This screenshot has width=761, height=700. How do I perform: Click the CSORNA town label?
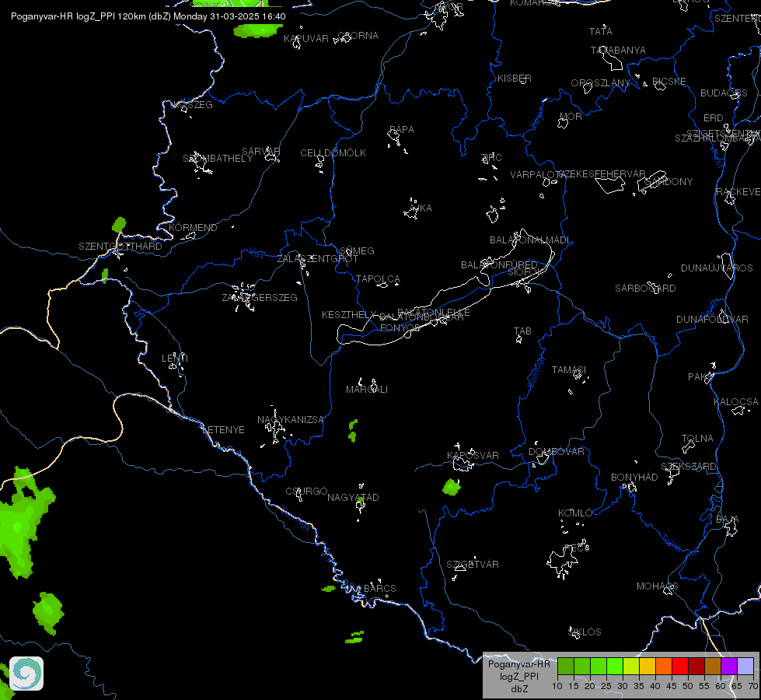click(x=358, y=36)
